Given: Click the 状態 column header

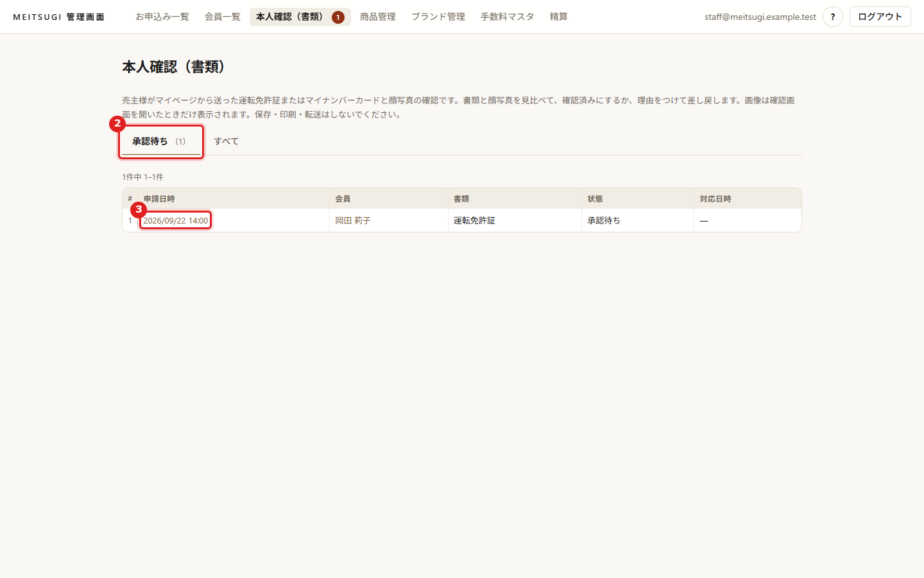Looking at the screenshot, I should pyautogui.click(x=595, y=199).
